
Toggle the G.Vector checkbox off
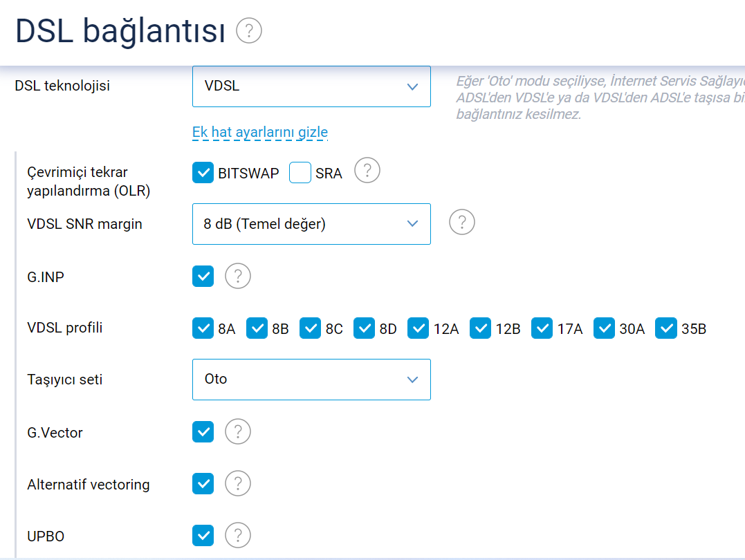point(203,432)
